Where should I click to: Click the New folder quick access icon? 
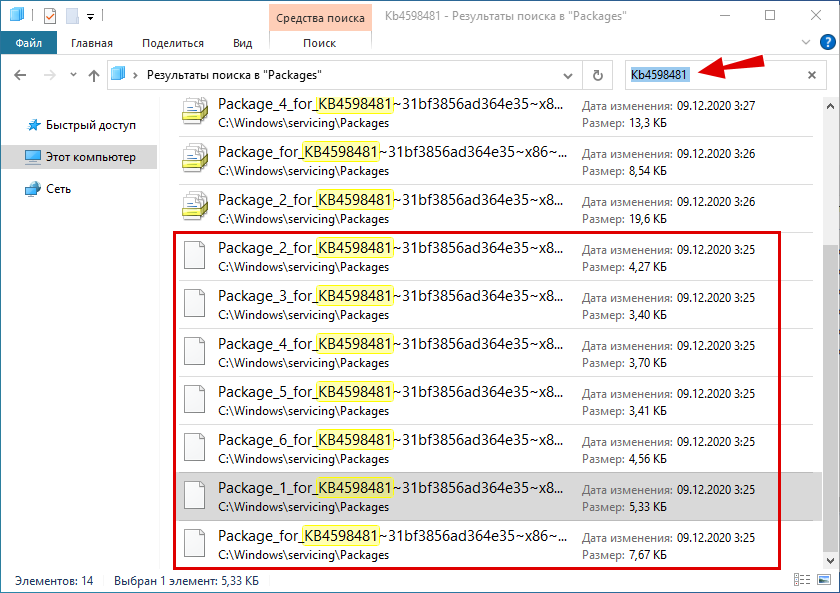pos(72,16)
